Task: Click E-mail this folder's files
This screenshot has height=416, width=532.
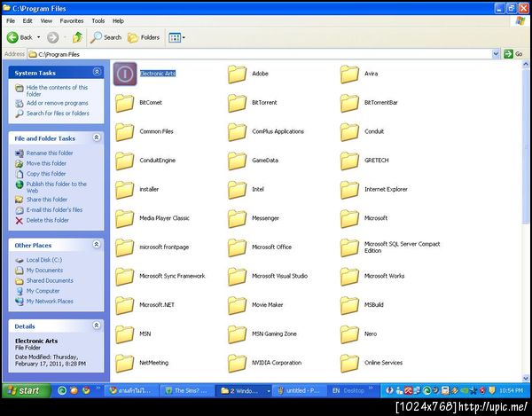Action: pyautogui.click(x=55, y=210)
